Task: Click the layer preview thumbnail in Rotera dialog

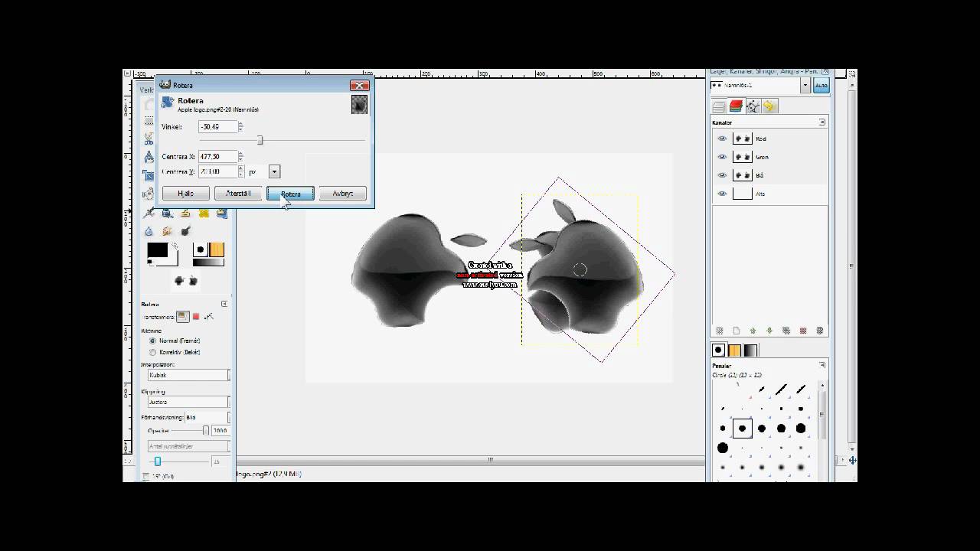Action: pyautogui.click(x=359, y=104)
